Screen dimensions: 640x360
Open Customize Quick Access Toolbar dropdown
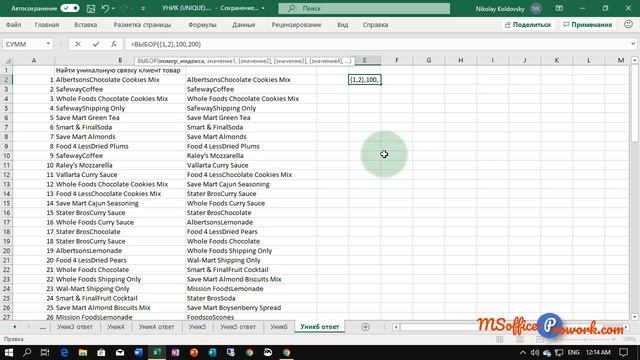point(143,8)
